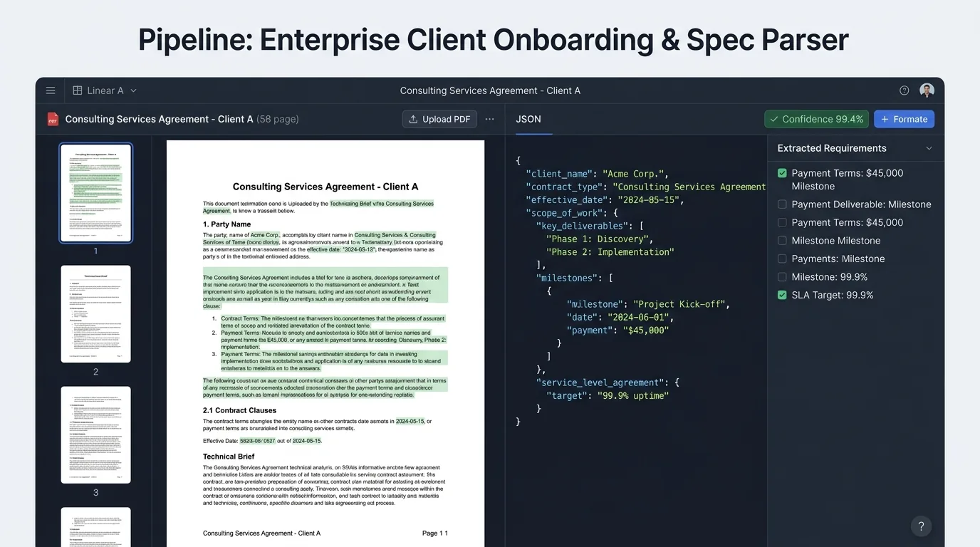Viewport: 980px width, 547px height.
Task: Click the upload arrow icon in Upload PDF
Action: point(413,119)
